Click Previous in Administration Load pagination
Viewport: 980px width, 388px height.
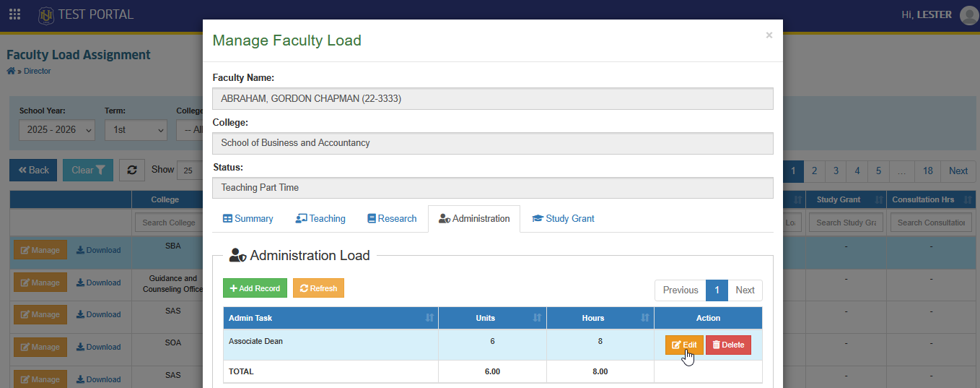(x=681, y=290)
